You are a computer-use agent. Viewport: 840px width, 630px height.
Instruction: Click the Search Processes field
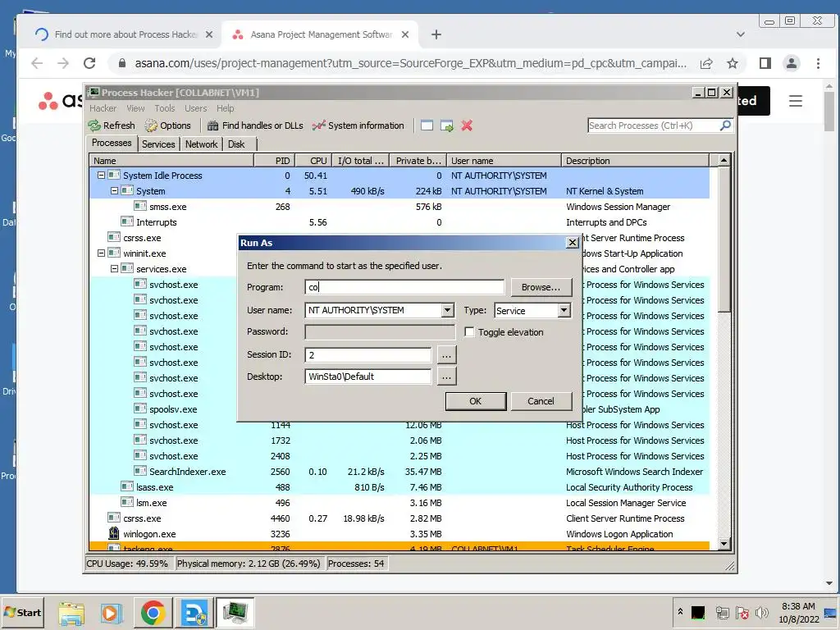click(x=653, y=126)
